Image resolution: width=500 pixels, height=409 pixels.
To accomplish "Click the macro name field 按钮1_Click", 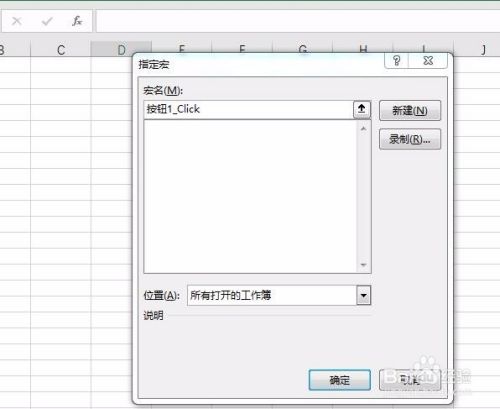I will click(249, 109).
